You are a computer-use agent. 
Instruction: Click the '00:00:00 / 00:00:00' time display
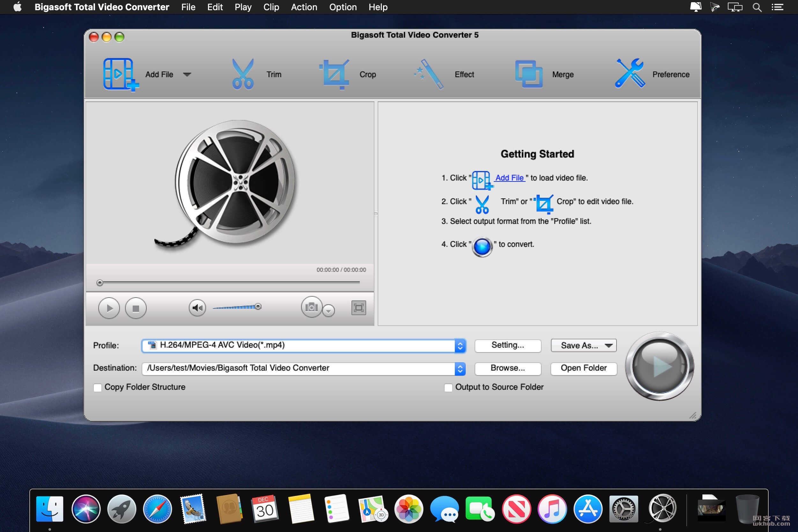point(341,270)
